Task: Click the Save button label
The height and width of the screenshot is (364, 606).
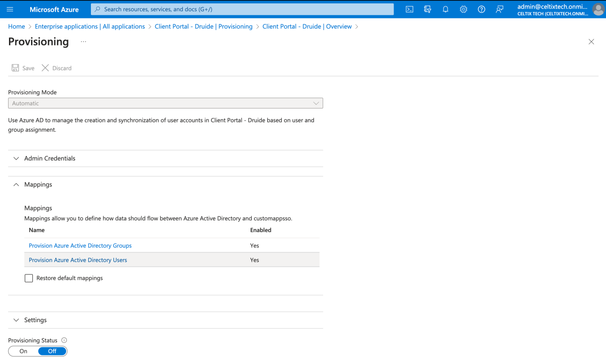Action: pyautogui.click(x=28, y=68)
